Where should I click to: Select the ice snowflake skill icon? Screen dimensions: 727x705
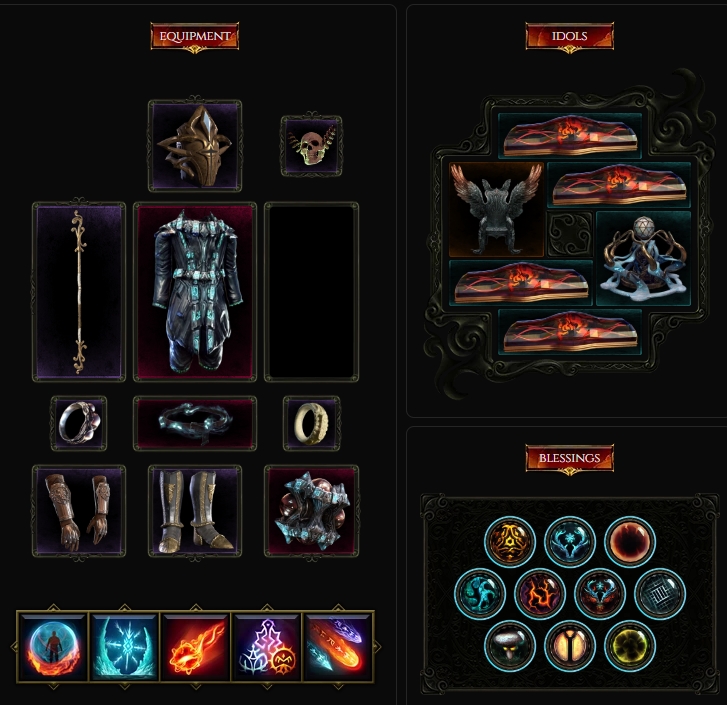(124, 647)
